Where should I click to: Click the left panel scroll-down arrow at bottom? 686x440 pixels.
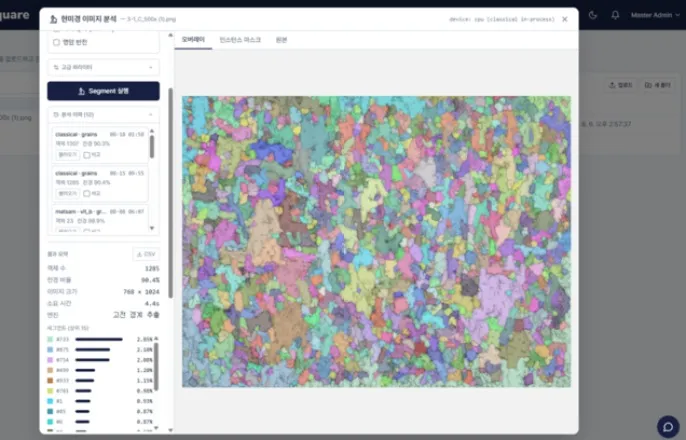coord(170,430)
